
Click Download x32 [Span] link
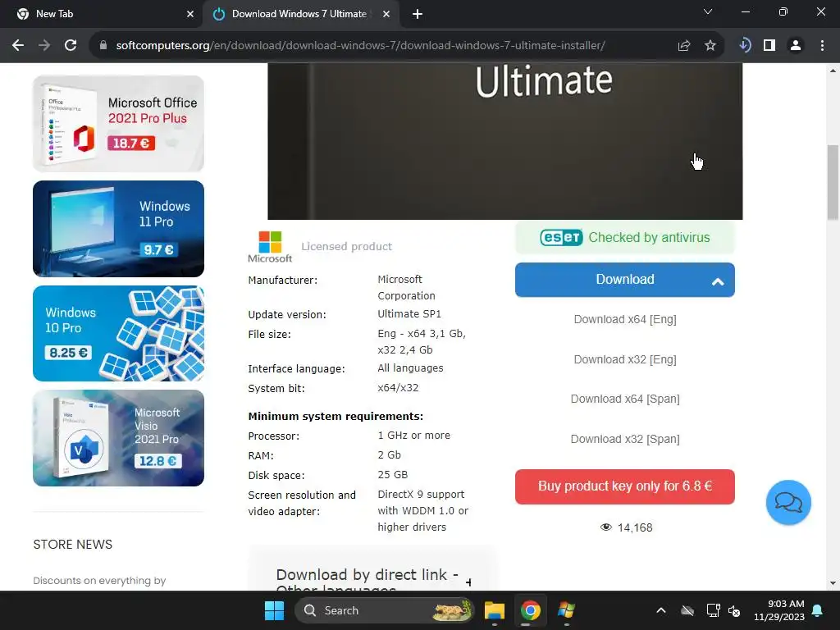624,440
